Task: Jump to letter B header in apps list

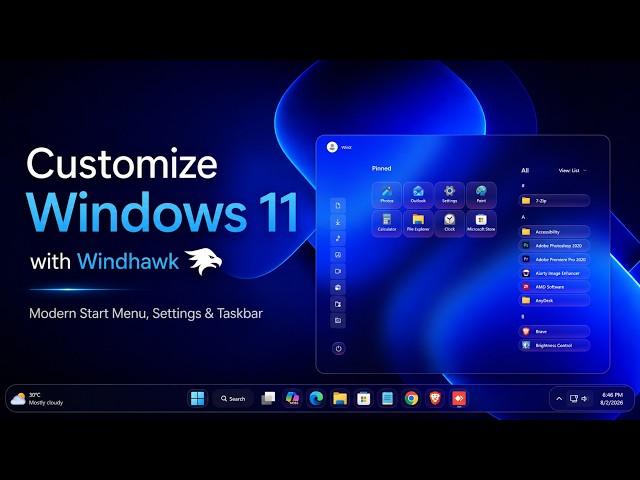Action: pyautogui.click(x=523, y=317)
